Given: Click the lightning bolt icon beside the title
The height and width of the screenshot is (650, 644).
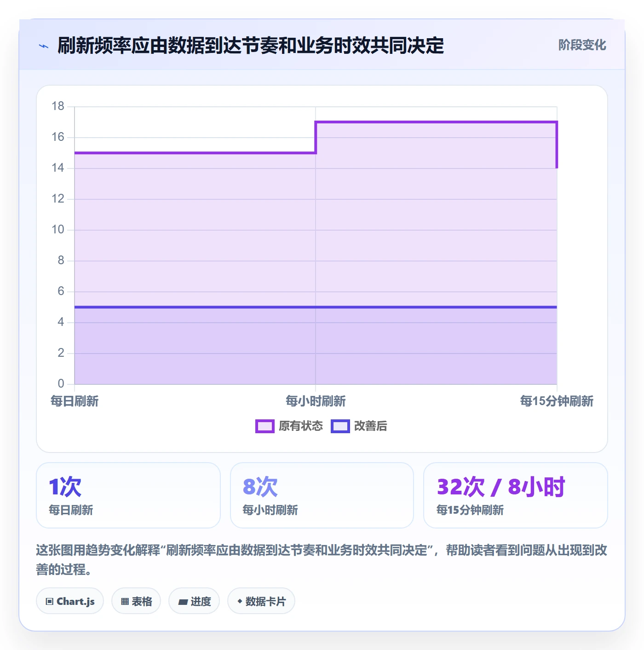Looking at the screenshot, I should (44, 46).
